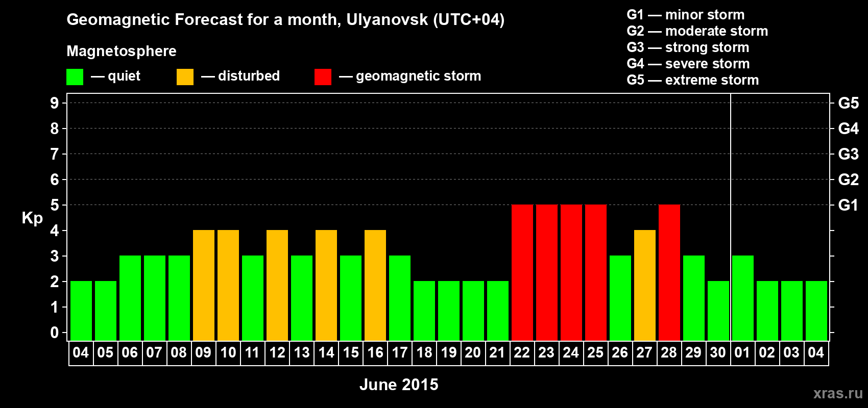Click the green bar above date 17
Image resolution: width=868 pixels, height=408 pixels.
(x=400, y=298)
